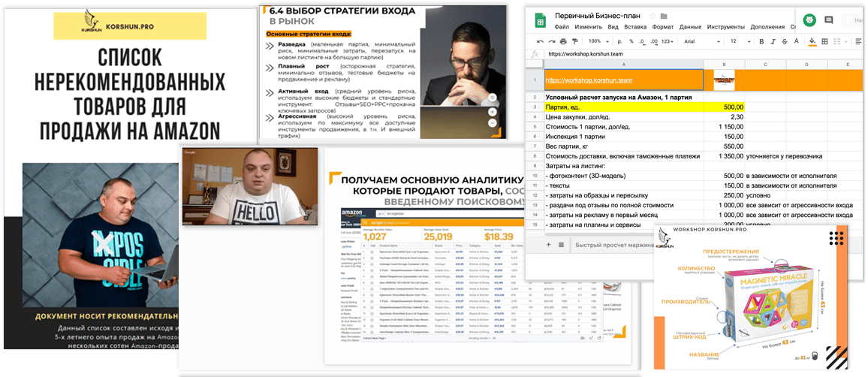Select cell with value 1 350,00
Image resolution: width=868 pixels, height=377 pixels.
click(724, 156)
